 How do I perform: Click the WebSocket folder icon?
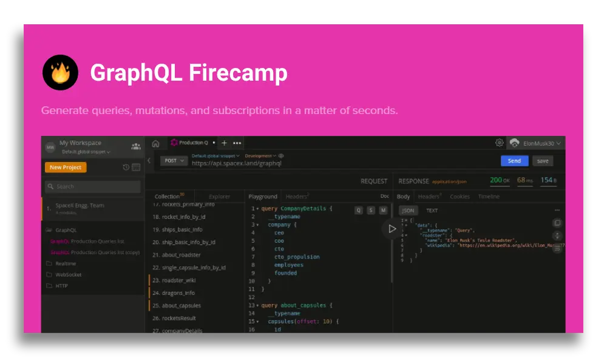coord(49,275)
